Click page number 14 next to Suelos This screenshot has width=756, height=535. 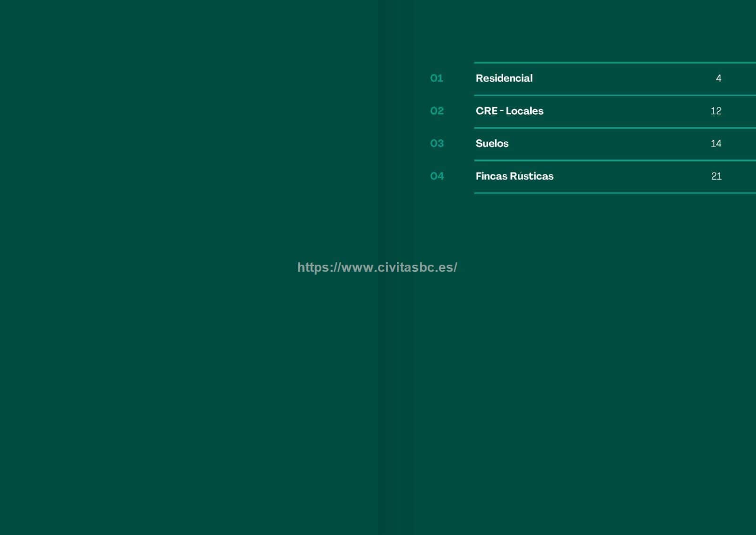[716, 144]
